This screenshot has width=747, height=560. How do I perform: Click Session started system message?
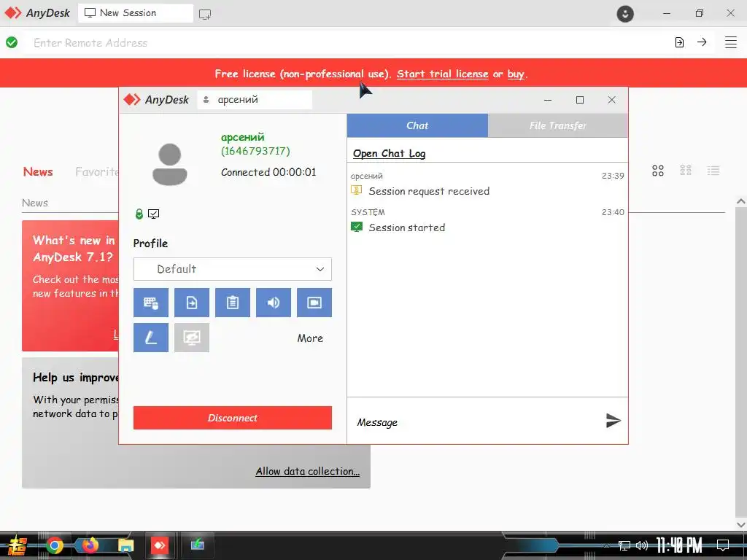pyautogui.click(x=406, y=227)
